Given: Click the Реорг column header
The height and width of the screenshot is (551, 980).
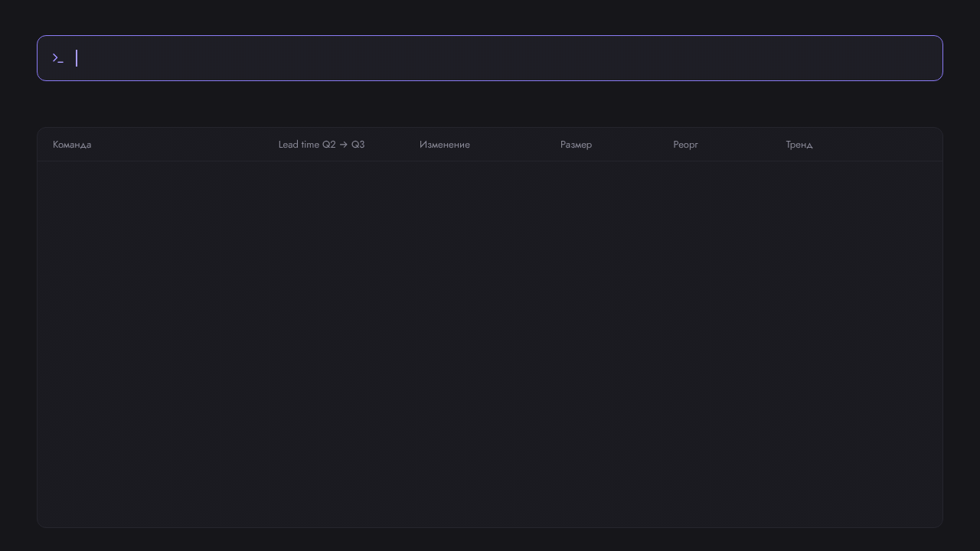Looking at the screenshot, I should pyautogui.click(x=685, y=145).
